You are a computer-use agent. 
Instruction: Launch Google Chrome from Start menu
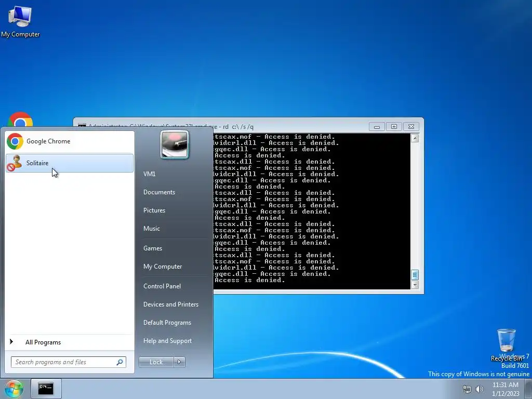(70, 141)
